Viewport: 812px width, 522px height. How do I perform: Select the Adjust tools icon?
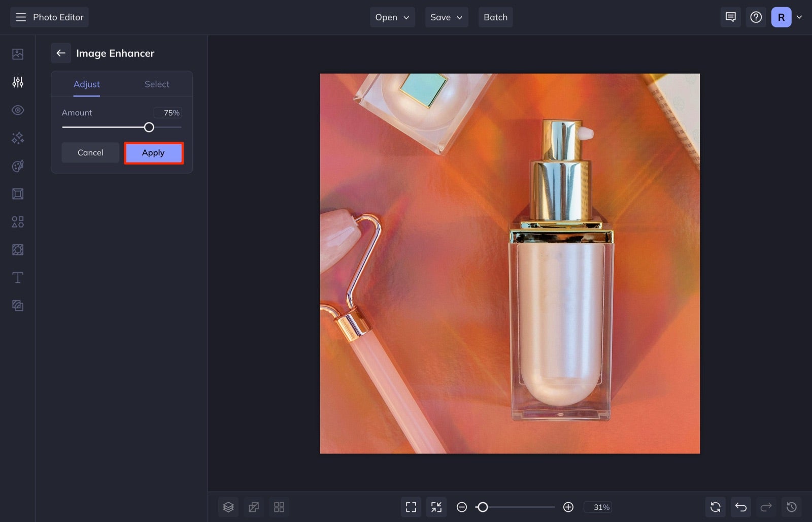(18, 82)
